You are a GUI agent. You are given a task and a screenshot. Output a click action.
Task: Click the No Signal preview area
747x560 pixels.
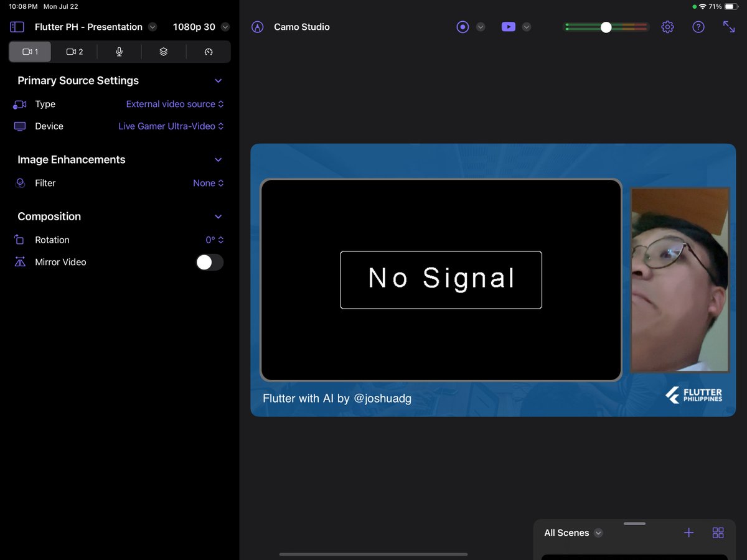pos(441,280)
